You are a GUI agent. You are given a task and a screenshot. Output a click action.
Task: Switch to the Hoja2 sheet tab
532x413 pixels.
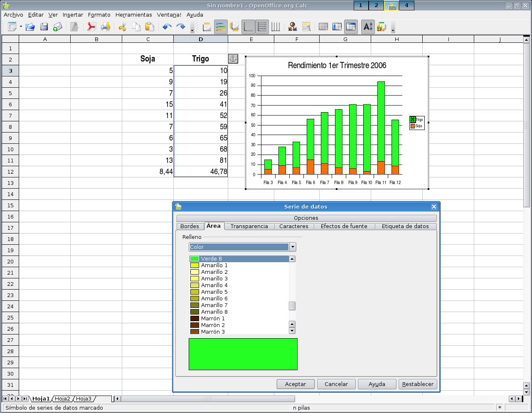pyautogui.click(x=62, y=398)
